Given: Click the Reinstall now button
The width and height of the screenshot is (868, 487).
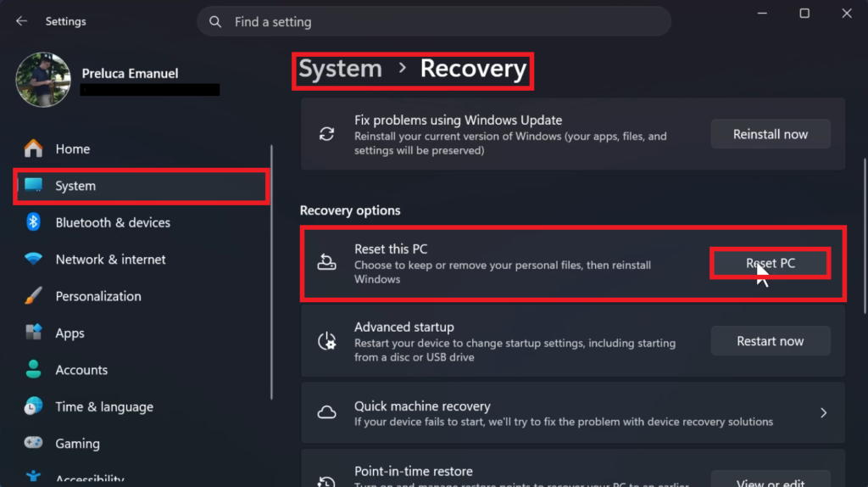Looking at the screenshot, I should [770, 134].
